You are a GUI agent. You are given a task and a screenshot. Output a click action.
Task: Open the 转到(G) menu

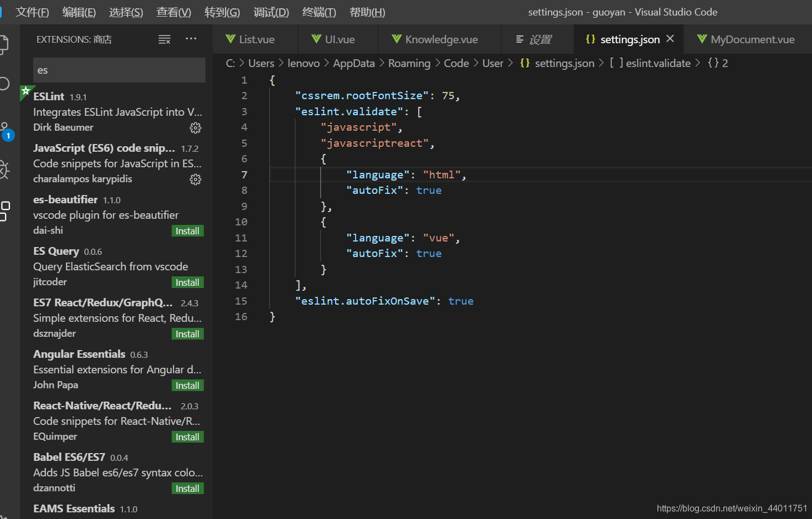(222, 12)
